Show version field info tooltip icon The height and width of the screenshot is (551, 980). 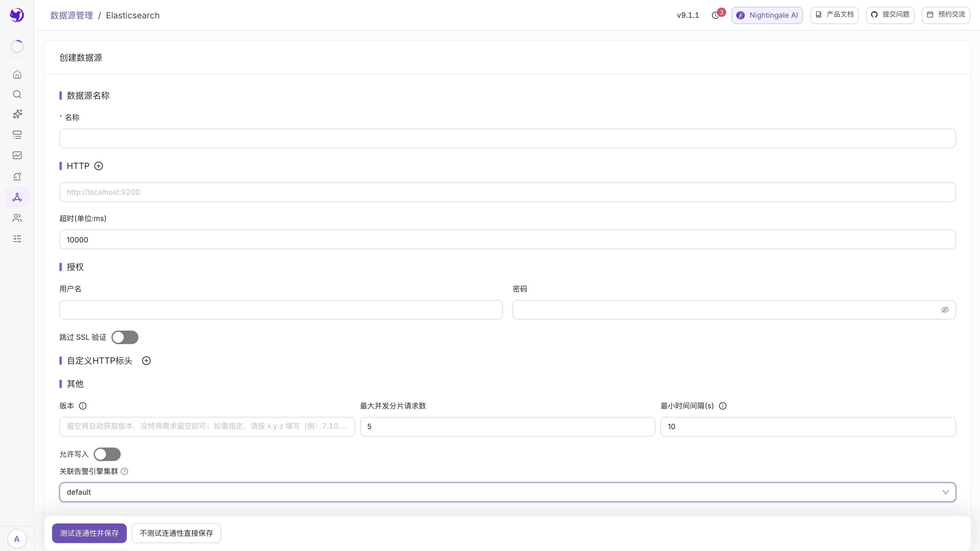[x=83, y=406]
